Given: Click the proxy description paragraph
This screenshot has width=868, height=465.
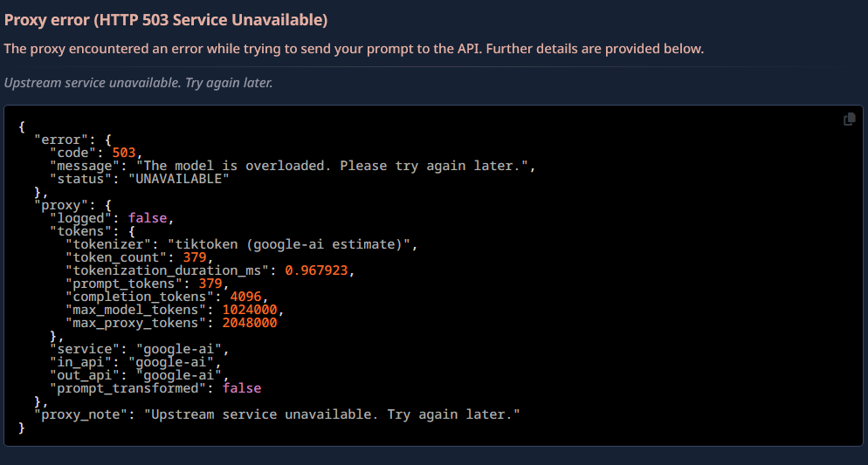Looking at the screenshot, I should click(x=354, y=49).
